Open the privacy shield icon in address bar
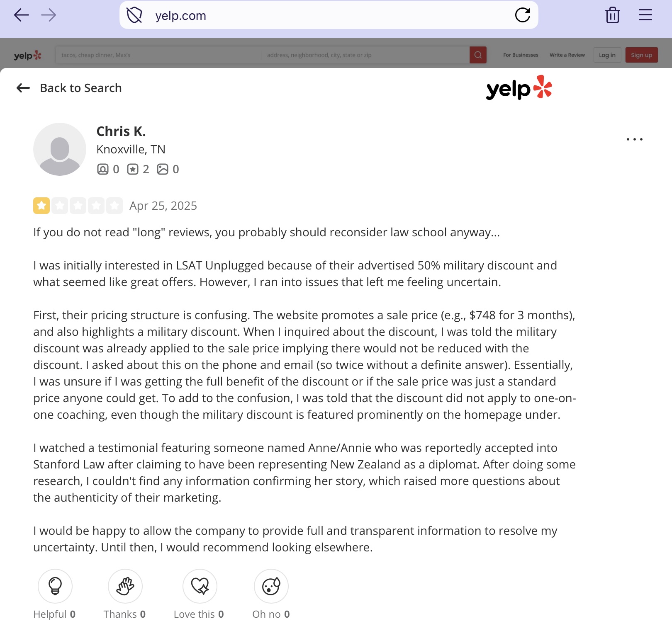Viewport: 672px width, 643px height. [x=134, y=15]
